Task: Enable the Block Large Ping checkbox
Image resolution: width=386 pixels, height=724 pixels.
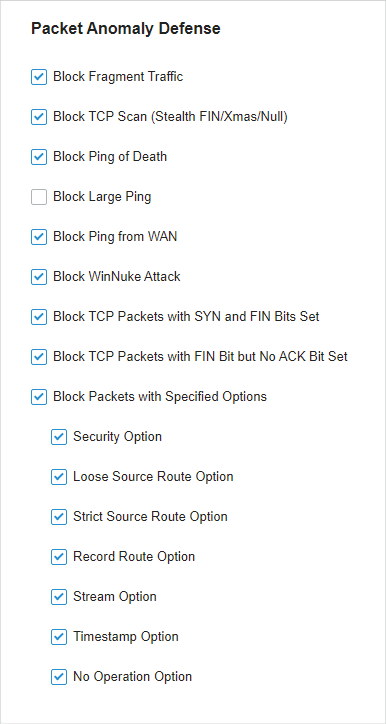Action: pos(39,197)
